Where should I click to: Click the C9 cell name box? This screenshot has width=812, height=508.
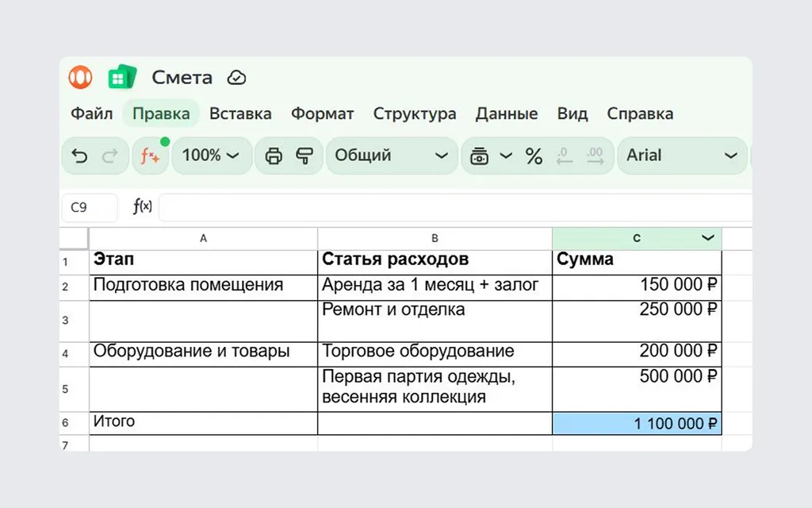89,207
